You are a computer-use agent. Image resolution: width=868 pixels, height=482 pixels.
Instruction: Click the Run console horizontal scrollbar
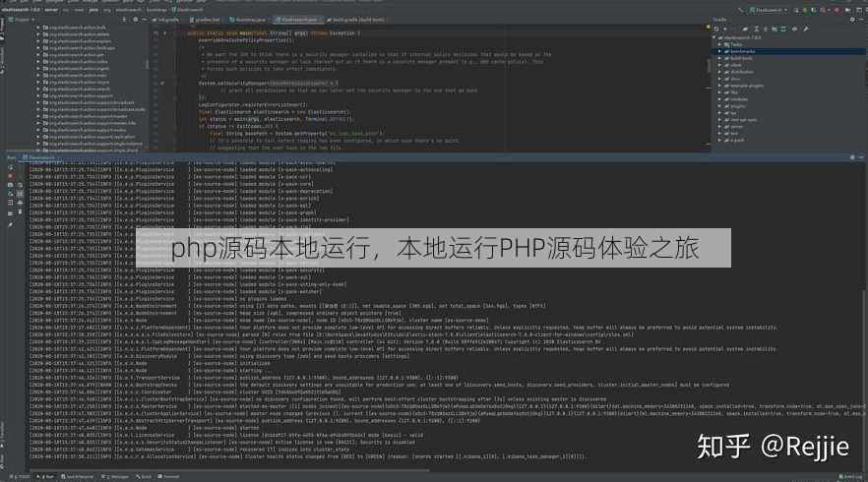coord(229,471)
